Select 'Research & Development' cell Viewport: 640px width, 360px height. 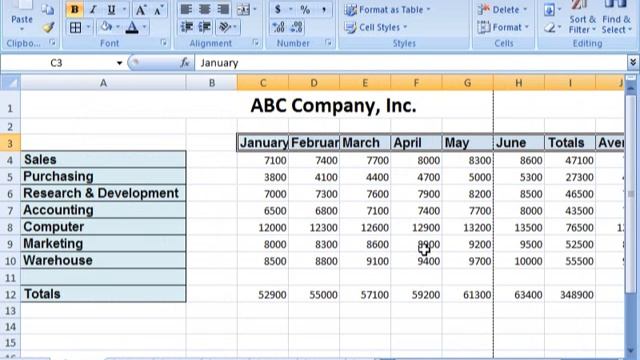click(x=103, y=193)
